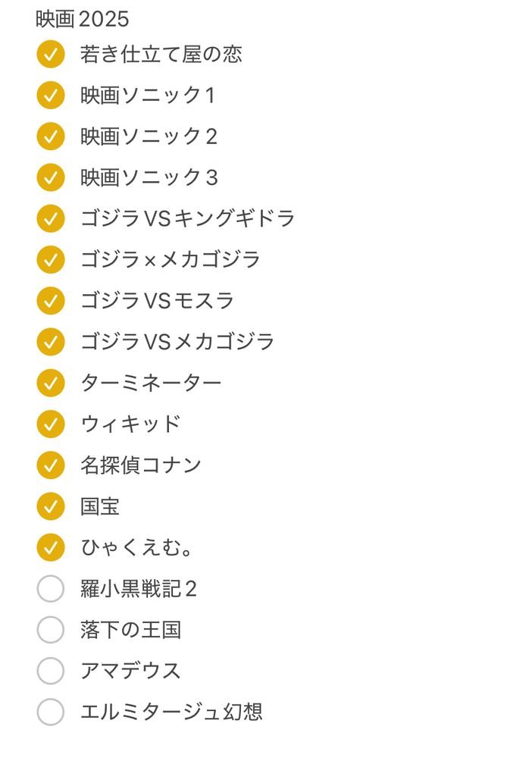Screen dimensions: 532x758
Task: Toggle 名探偵コナン checkbox off
Action: point(50,465)
